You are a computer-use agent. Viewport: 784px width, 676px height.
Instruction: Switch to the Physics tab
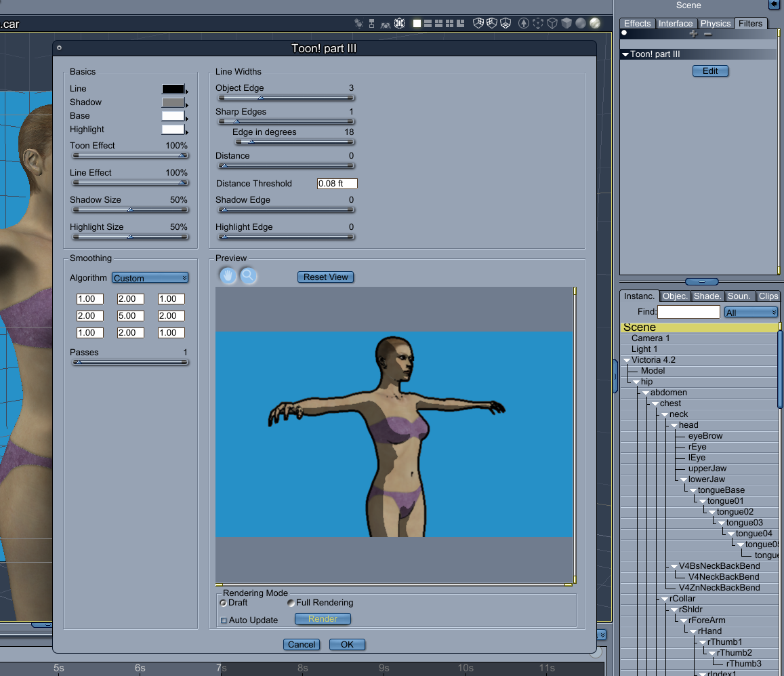point(715,24)
